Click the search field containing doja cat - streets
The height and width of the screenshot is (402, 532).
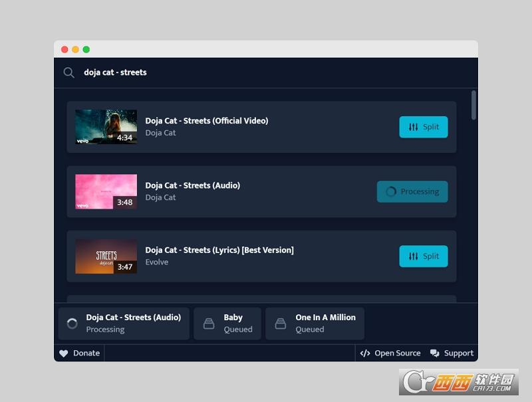(266, 72)
